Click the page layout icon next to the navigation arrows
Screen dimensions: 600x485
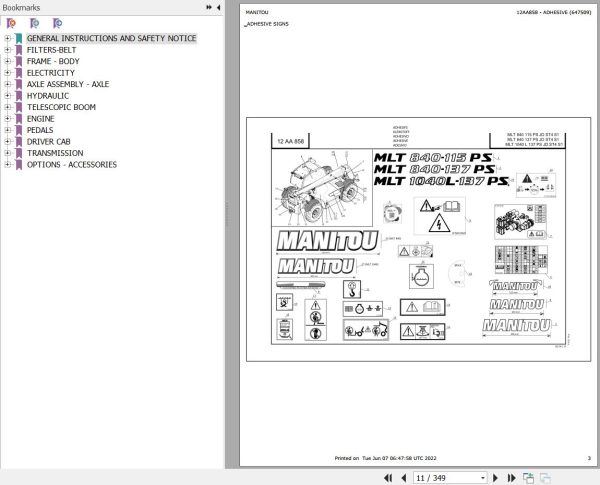pyautogui.click(x=528, y=478)
